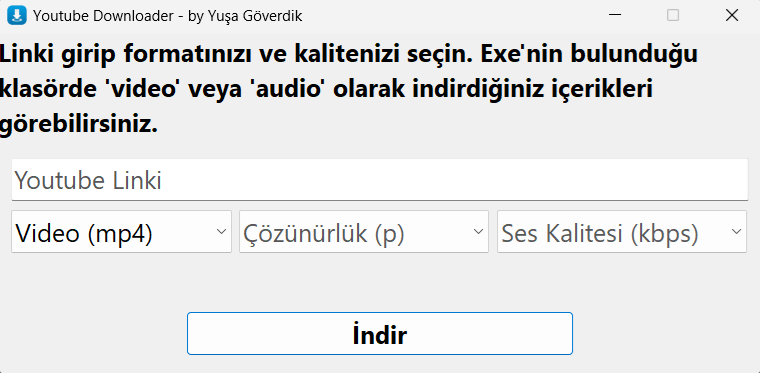Click the word "görebilirsiniz." in the heading

pos(79,125)
